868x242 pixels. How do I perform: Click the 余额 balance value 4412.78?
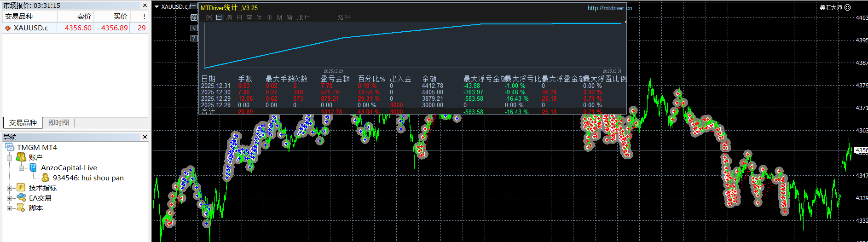coord(433,86)
